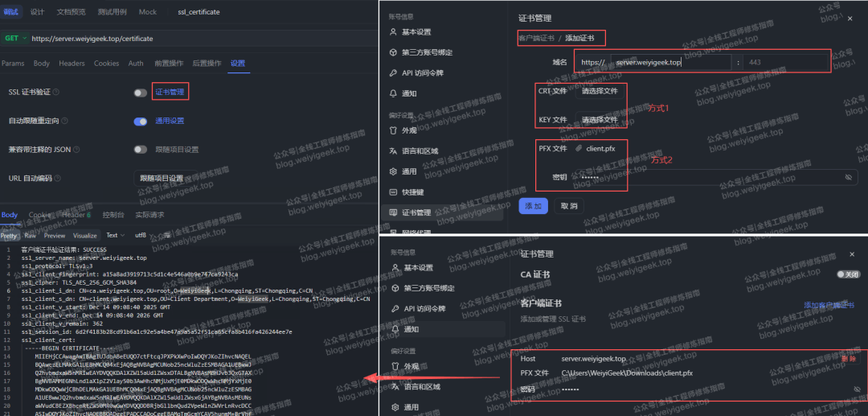Click the word-wrap icon in the response toolbar
Screen dimensions: 868x416
pyautogui.click(x=167, y=236)
